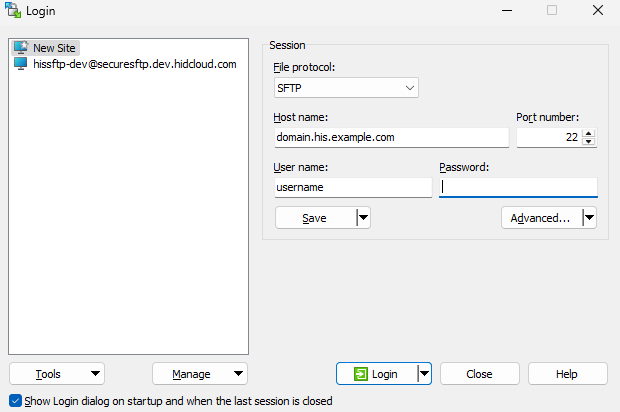Click the Close button
Image resolution: width=620 pixels, height=412 pixels.
point(479,374)
